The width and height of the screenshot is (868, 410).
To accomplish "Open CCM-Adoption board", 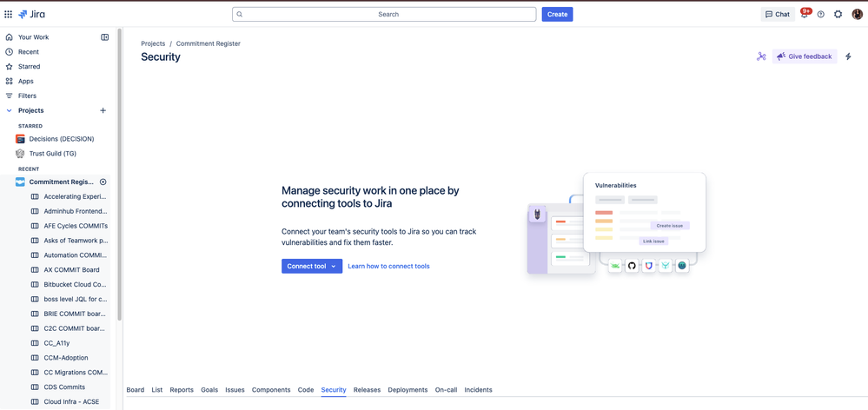I will tap(66, 358).
